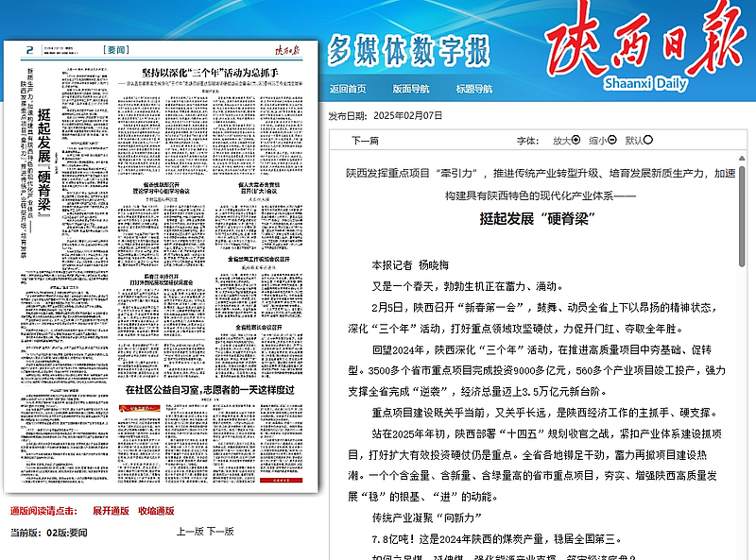
Task: Go to the next article (下一篇)
Action: [x=366, y=141]
